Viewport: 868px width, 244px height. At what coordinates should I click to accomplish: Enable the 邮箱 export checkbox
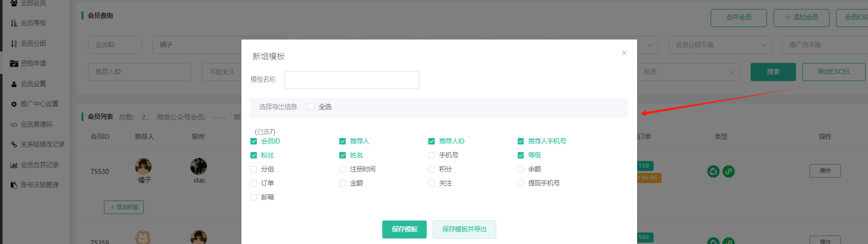click(x=254, y=197)
